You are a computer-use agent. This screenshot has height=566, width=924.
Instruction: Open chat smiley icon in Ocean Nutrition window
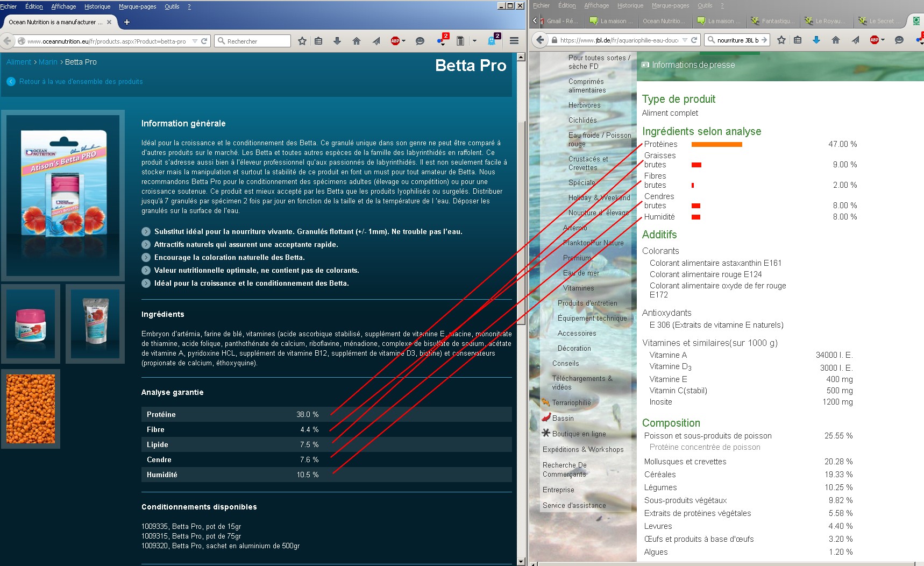click(x=420, y=41)
